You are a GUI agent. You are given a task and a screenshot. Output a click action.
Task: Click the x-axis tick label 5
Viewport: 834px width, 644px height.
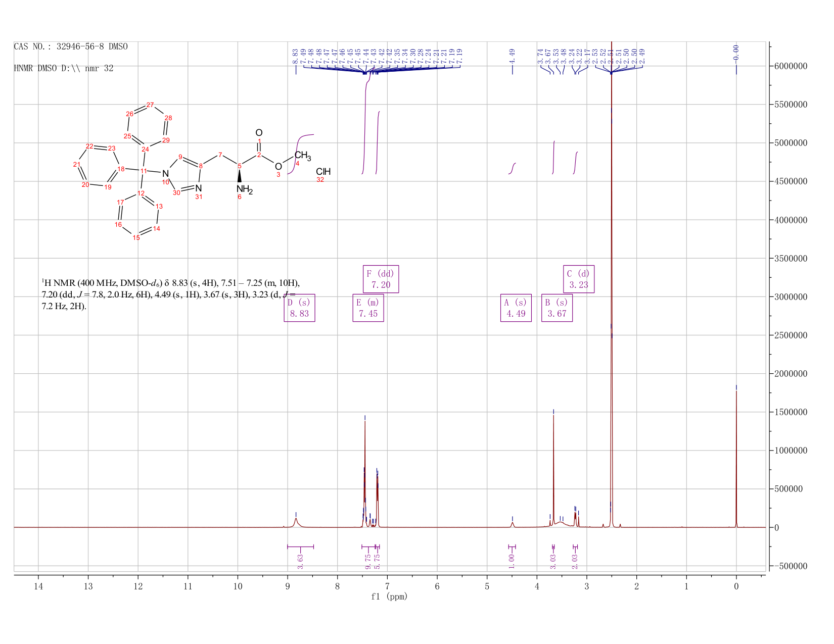click(487, 586)
